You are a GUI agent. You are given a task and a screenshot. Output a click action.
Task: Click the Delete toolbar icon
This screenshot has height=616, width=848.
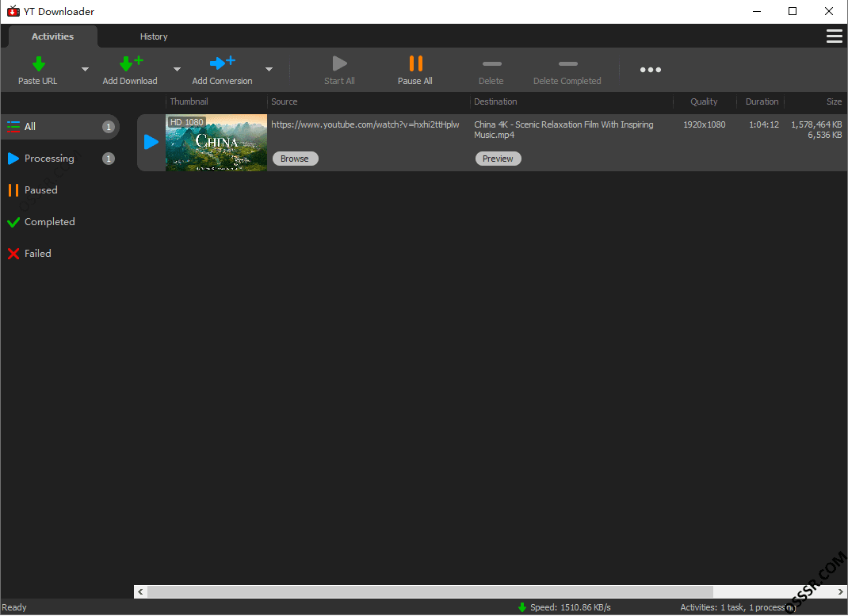point(491,63)
